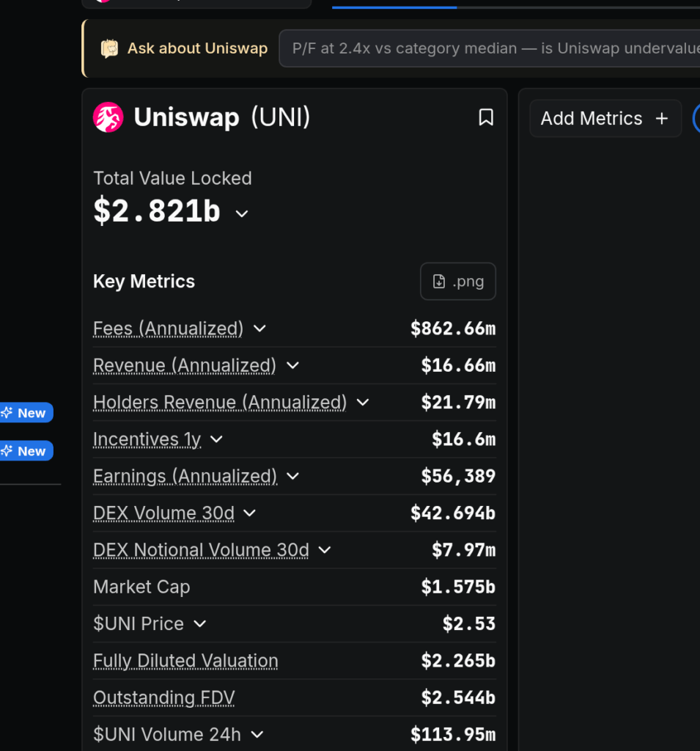The height and width of the screenshot is (751, 700).
Task: Expand DEX Notional Volume 30d chevron
Action: pos(325,550)
